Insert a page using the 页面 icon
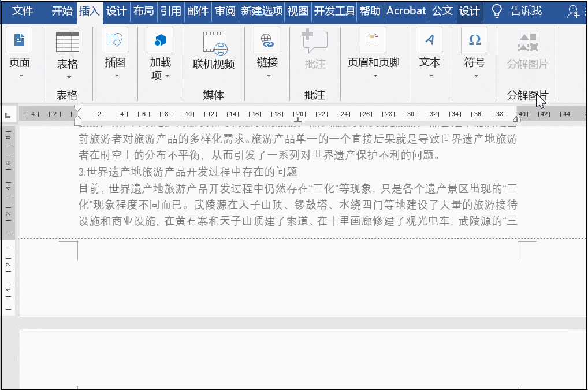This screenshot has width=588, height=390. point(19,40)
